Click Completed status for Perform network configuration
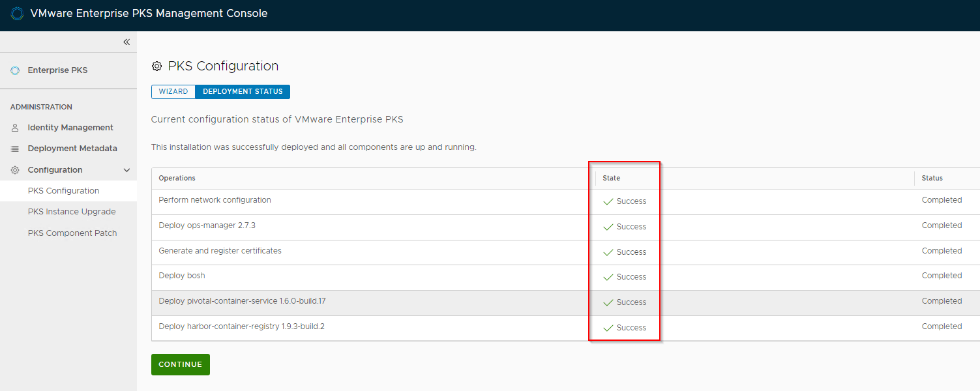 click(x=942, y=200)
